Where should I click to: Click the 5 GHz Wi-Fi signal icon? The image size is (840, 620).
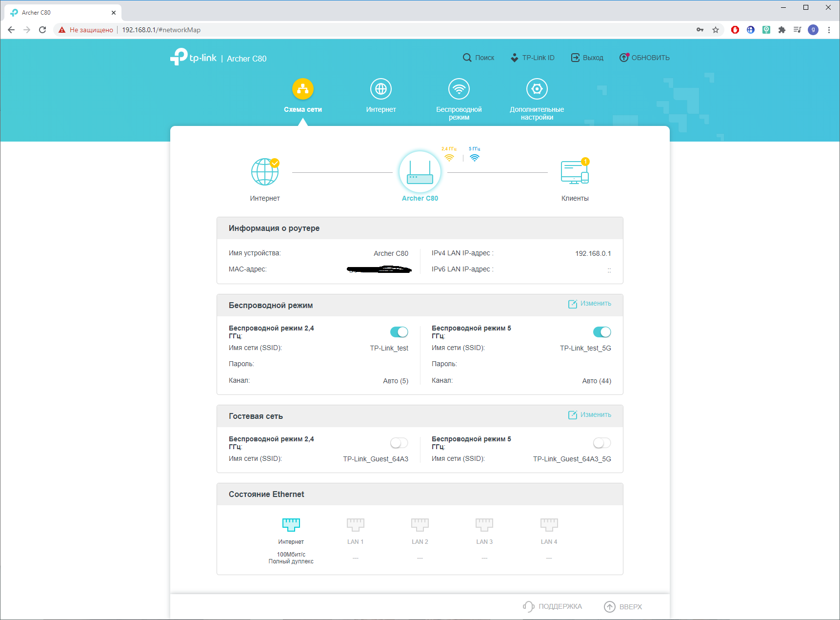[474, 157]
